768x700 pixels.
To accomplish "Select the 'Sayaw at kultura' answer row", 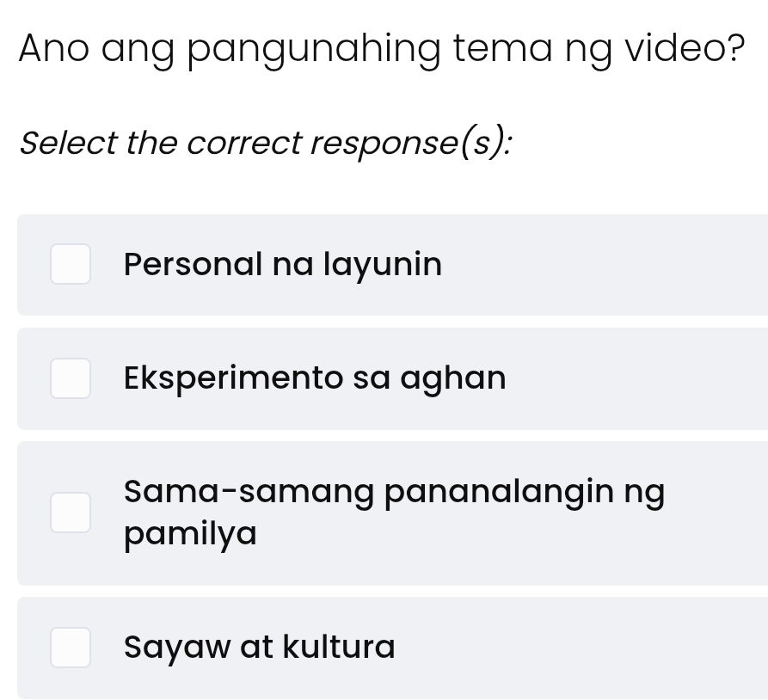I will [384, 648].
